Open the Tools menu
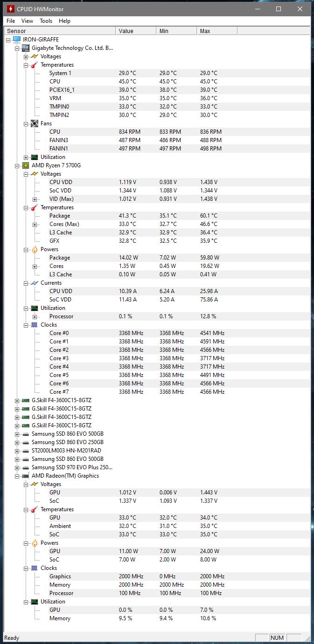This screenshot has width=314, height=644. pyautogui.click(x=46, y=21)
